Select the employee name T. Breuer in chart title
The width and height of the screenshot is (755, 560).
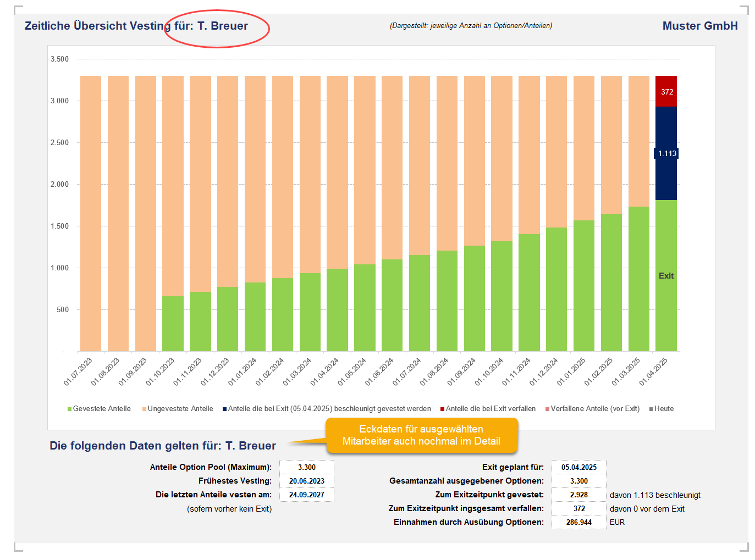(222, 26)
